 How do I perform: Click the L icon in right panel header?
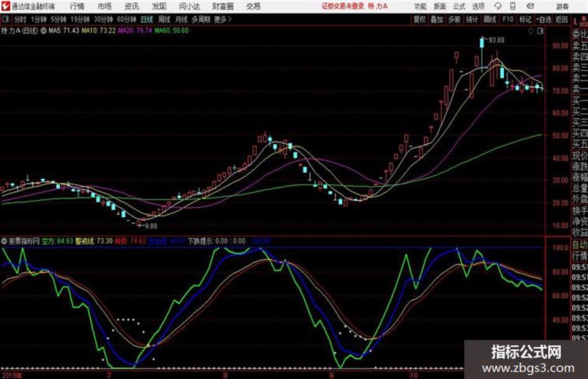pos(576,21)
